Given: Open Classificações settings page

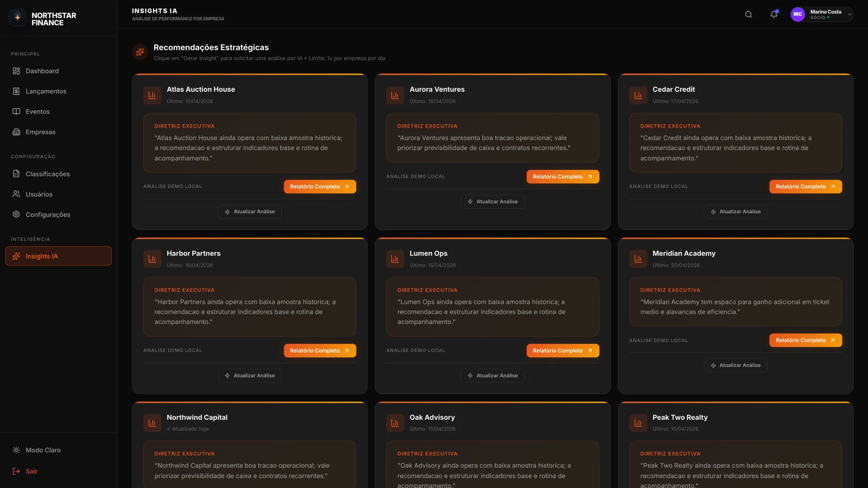Looking at the screenshot, I should [47, 174].
